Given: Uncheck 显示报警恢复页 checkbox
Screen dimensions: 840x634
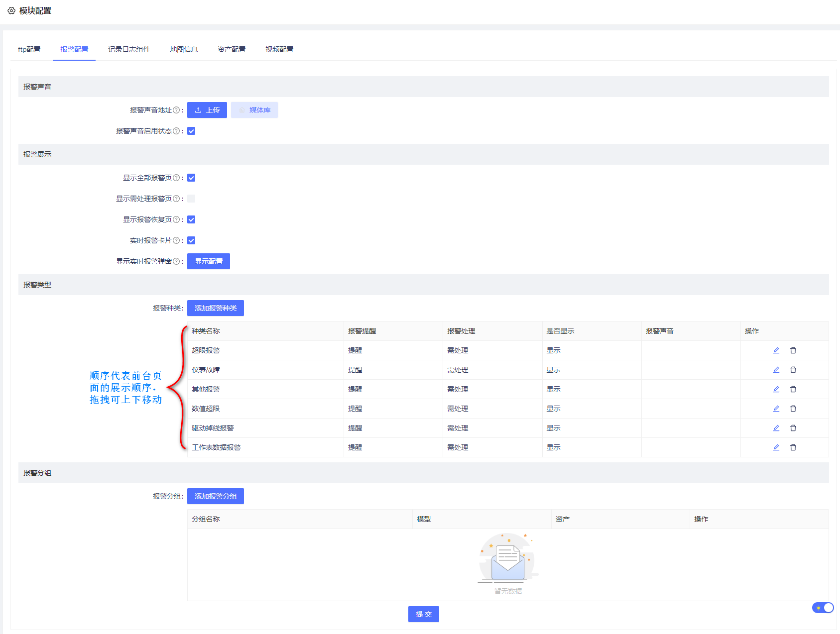Looking at the screenshot, I should 191,219.
